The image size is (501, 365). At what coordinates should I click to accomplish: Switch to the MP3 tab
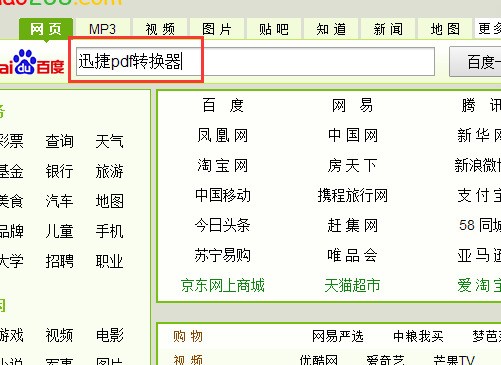[103, 29]
